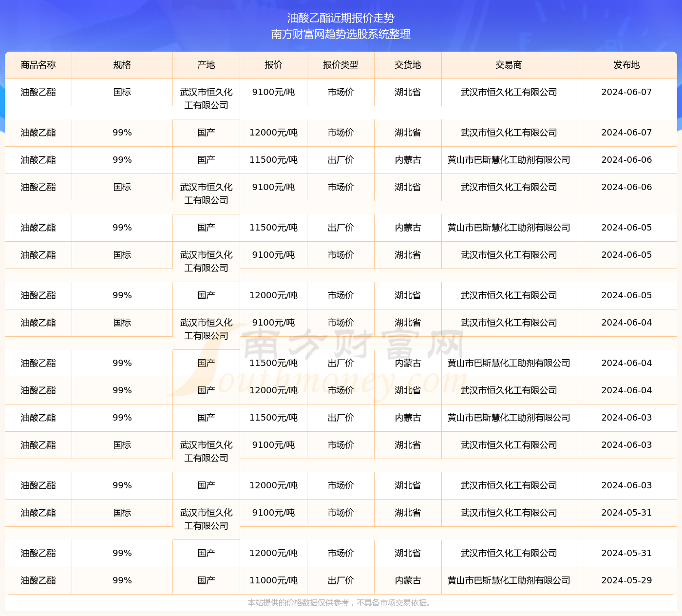Select 11500元/吨 in the 2024-06-04 row
This screenshot has height=616, width=682.
click(273, 363)
